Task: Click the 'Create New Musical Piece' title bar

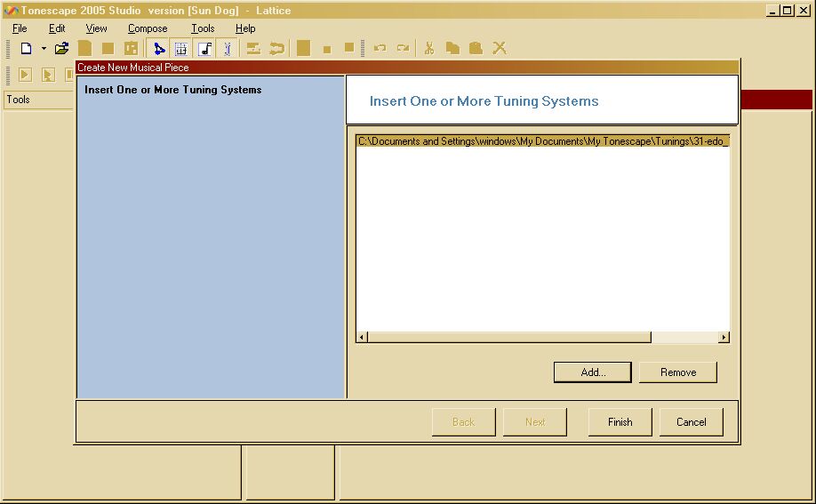Action: (x=407, y=68)
